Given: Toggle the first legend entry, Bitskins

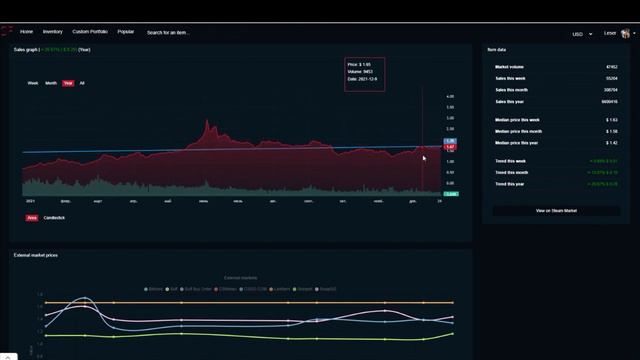Looking at the screenshot, I should (153, 289).
